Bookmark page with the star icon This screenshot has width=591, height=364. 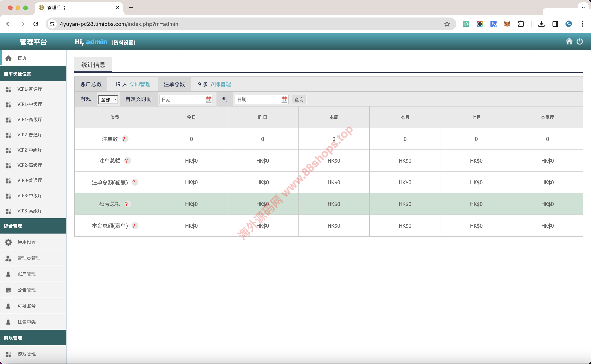point(447,24)
